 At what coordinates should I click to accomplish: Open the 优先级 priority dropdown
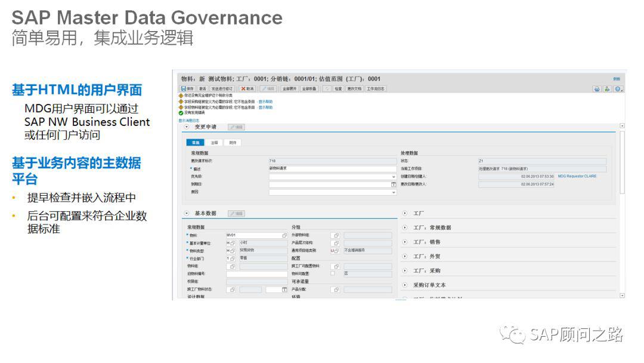pos(394,177)
